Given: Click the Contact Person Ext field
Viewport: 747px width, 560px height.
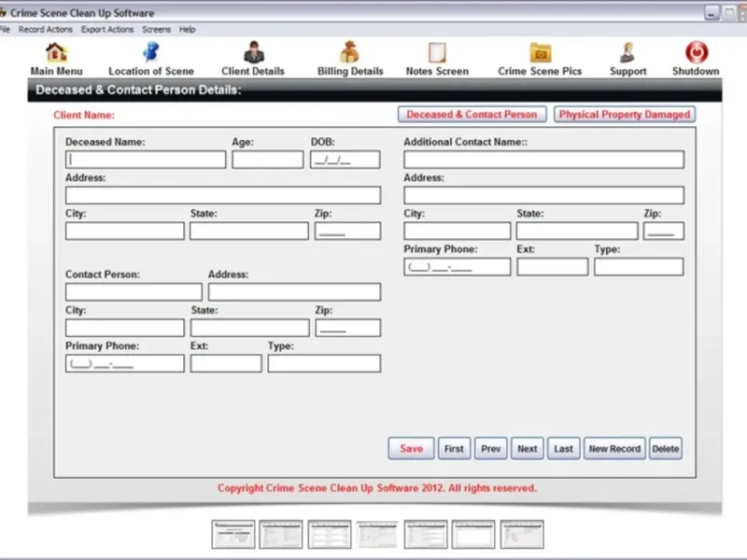Looking at the screenshot, I should coord(226,363).
